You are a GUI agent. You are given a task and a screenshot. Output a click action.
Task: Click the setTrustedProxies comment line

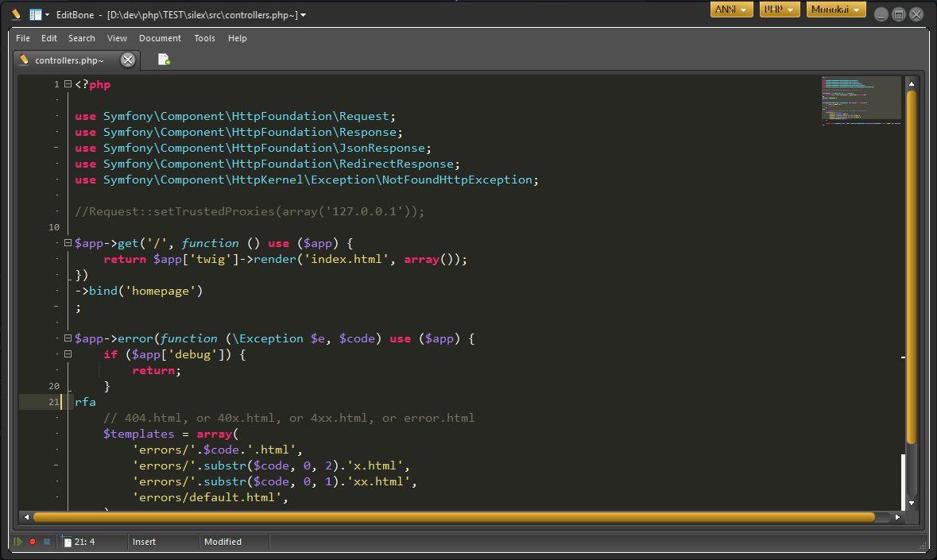(x=250, y=211)
